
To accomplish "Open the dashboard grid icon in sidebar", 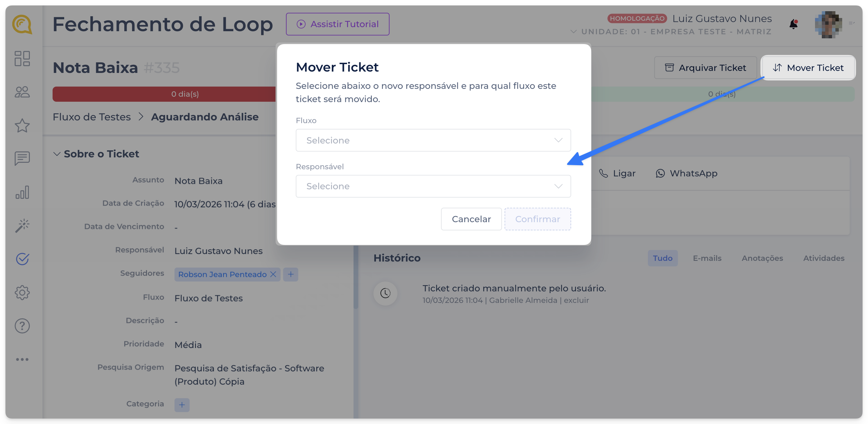I will point(22,59).
